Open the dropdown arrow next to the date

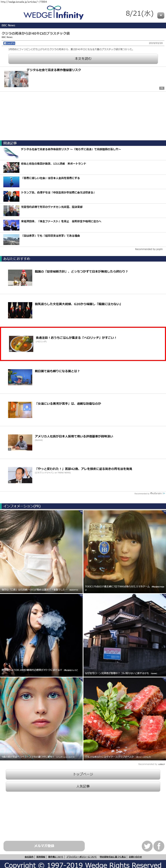(161, 15)
